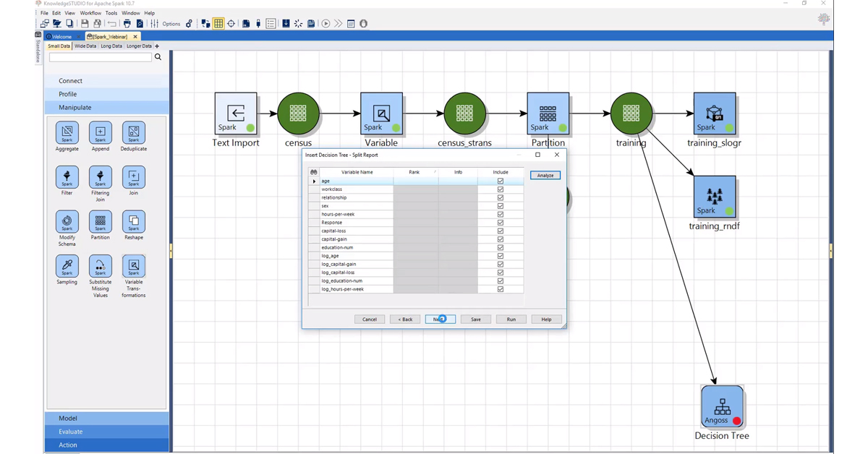868x454 pixels.
Task: Switch to the Wide Data tab
Action: pos(85,46)
